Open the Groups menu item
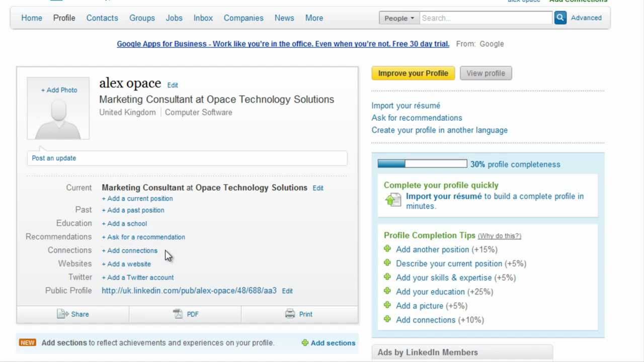This screenshot has height=362, width=644. [142, 18]
